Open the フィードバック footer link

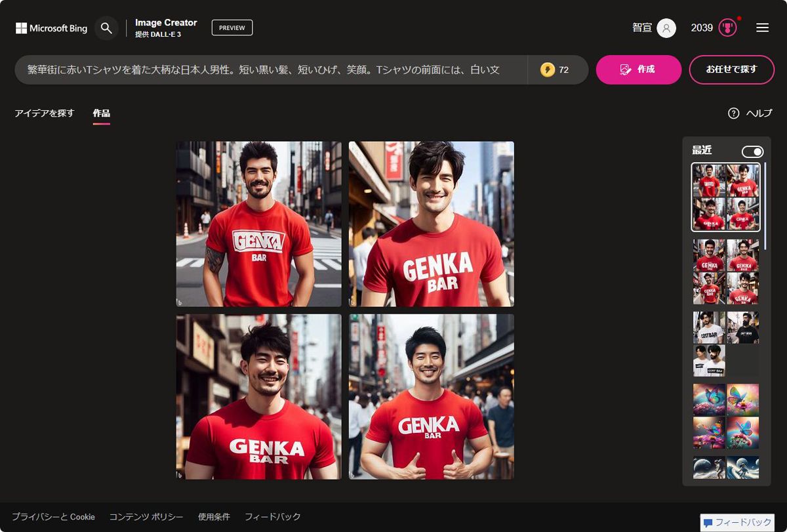[x=272, y=517]
